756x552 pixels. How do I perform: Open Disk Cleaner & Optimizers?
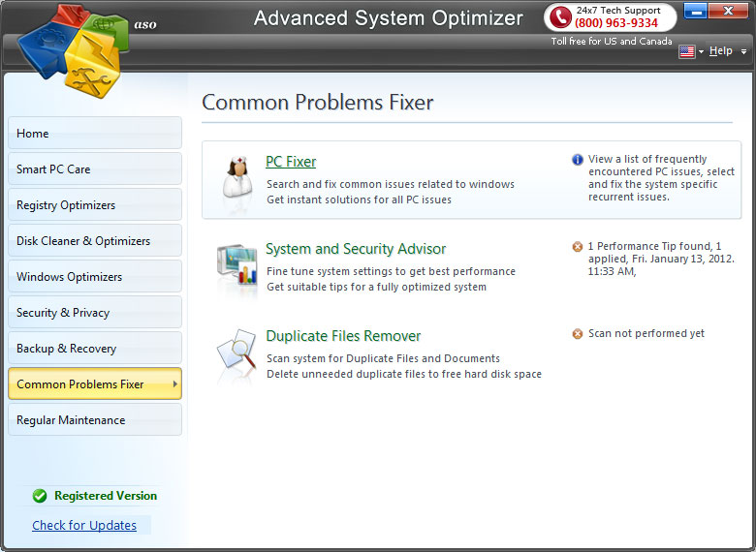click(95, 240)
